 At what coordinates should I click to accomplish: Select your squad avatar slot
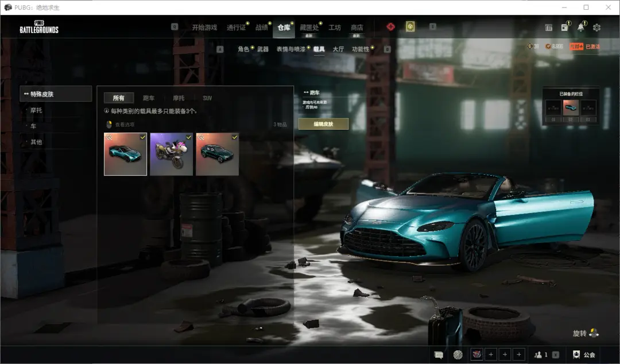pyautogui.click(x=477, y=354)
